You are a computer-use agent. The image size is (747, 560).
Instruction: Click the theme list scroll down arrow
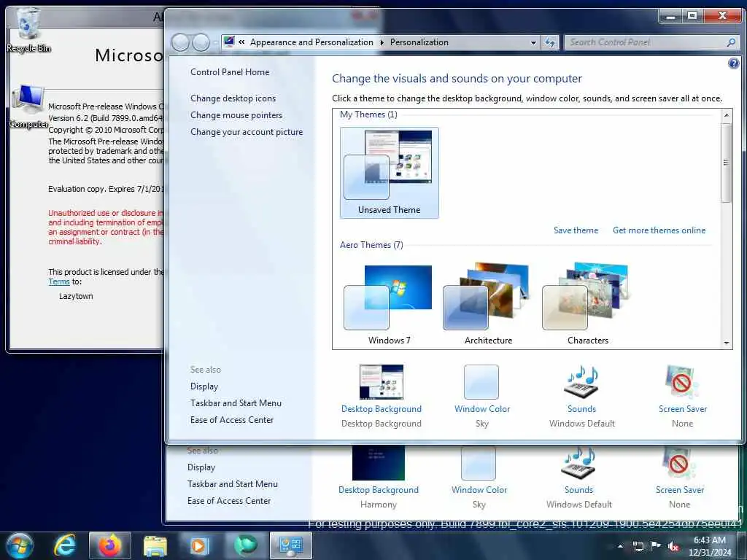pyautogui.click(x=726, y=343)
